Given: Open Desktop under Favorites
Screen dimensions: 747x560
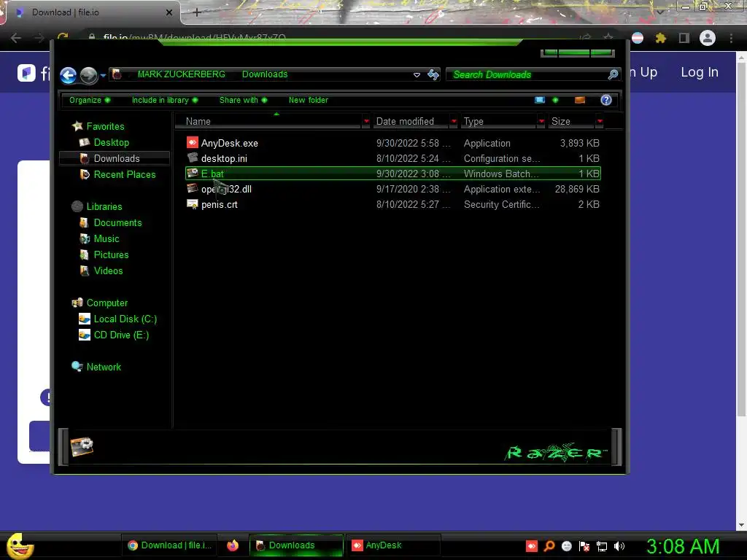Looking at the screenshot, I should pos(112,142).
